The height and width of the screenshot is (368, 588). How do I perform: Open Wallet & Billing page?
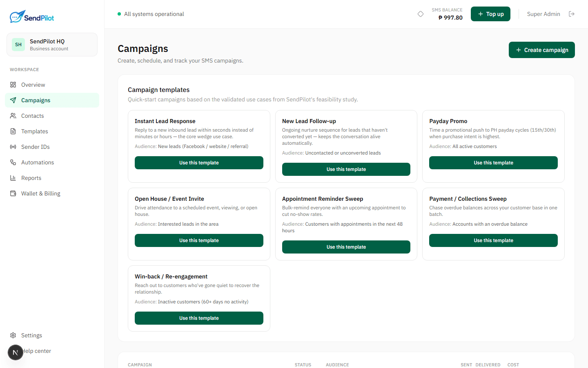(52, 193)
